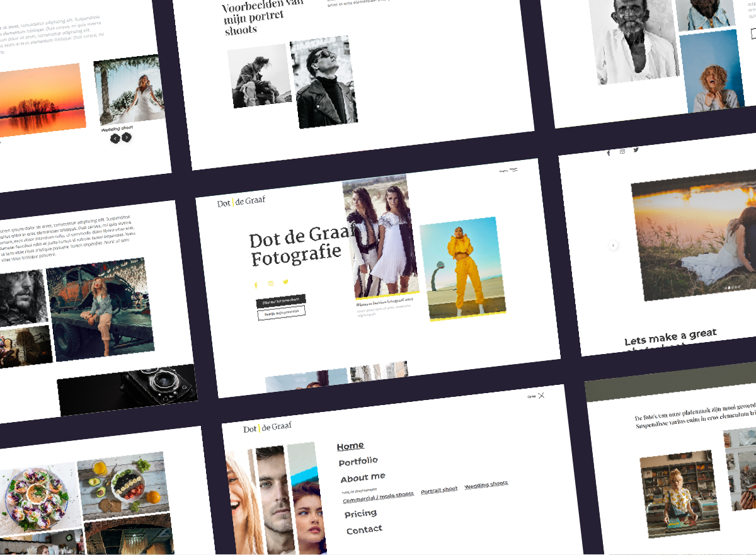Screen dimensions: 756x555
Task: Click the grey Twitter icon above the sunset slider
Action: coord(636,150)
